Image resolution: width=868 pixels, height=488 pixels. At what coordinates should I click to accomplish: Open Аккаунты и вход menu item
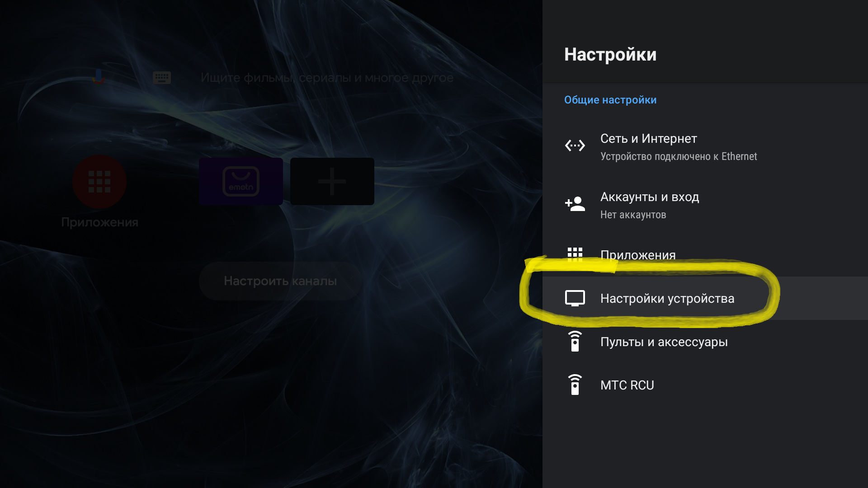(x=705, y=205)
